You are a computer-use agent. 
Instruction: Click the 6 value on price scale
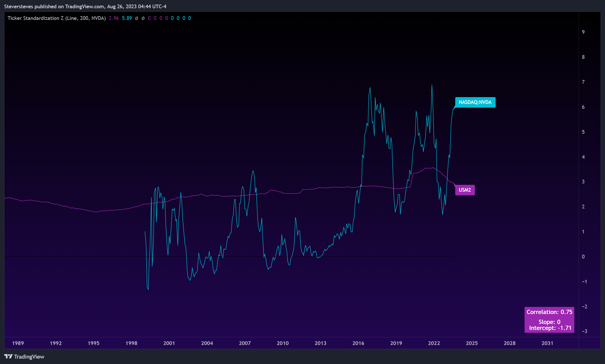[x=583, y=107]
